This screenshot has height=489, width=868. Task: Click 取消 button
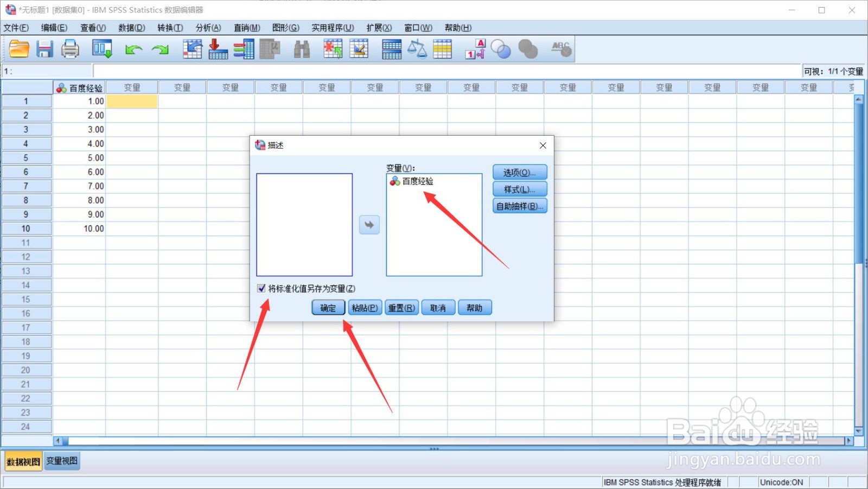[438, 308]
